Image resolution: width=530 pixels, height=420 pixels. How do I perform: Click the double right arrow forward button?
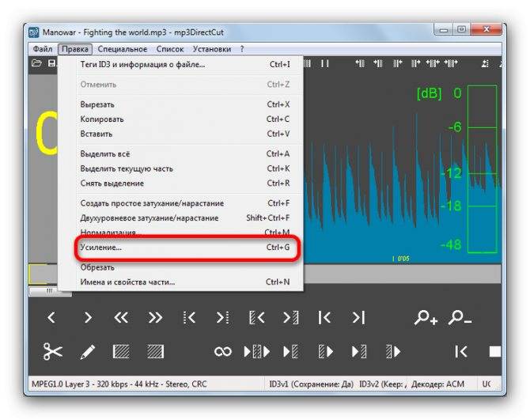tap(155, 317)
